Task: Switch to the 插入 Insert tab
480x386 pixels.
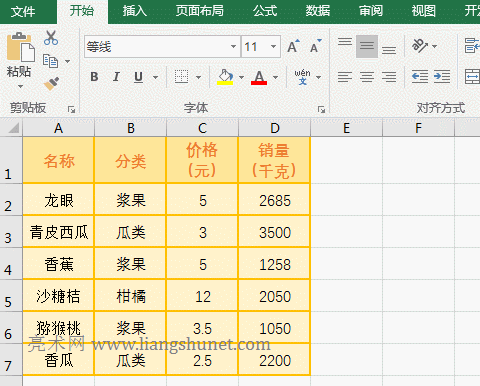Action: 135,11
